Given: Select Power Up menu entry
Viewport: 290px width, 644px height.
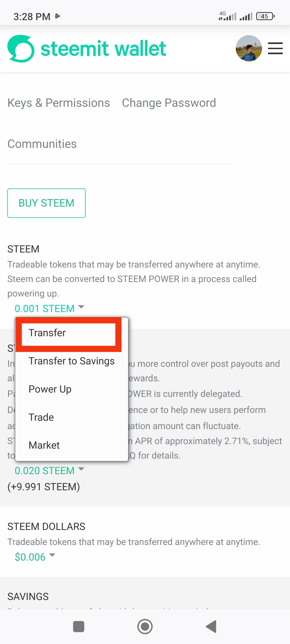Looking at the screenshot, I should point(50,389).
